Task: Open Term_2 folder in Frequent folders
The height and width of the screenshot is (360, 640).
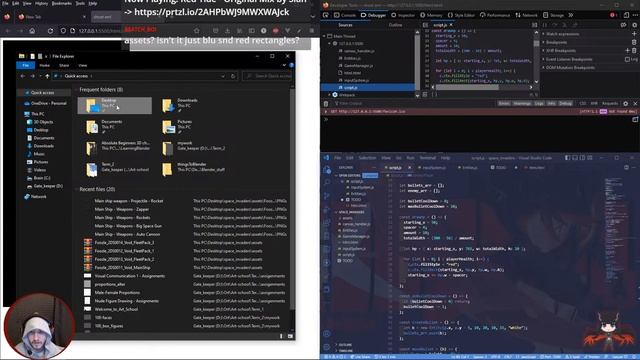Action: coord(116,169)
